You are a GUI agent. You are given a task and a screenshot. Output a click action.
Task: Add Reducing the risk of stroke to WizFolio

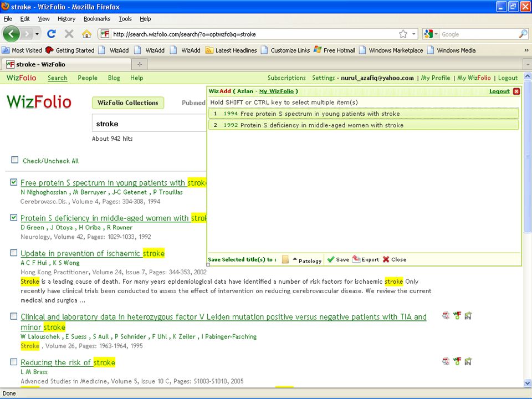click(x=457, y=361)
